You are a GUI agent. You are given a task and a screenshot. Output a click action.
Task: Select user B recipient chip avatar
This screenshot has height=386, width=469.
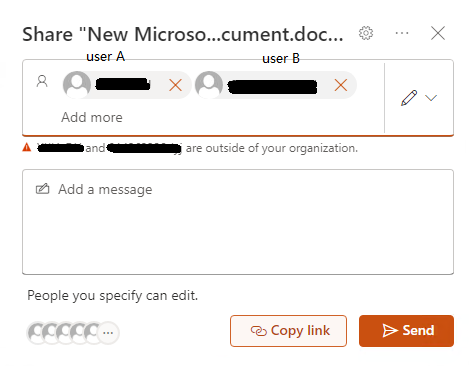pos(209,85)
